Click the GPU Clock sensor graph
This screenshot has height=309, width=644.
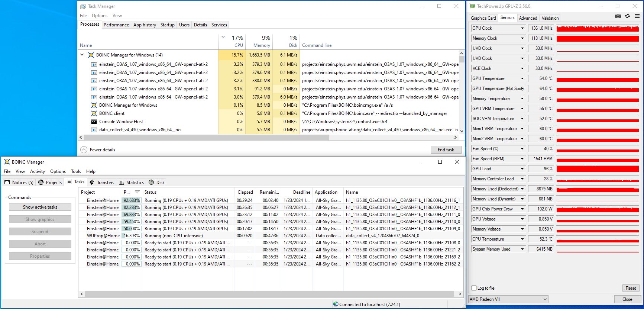point(598,28)
